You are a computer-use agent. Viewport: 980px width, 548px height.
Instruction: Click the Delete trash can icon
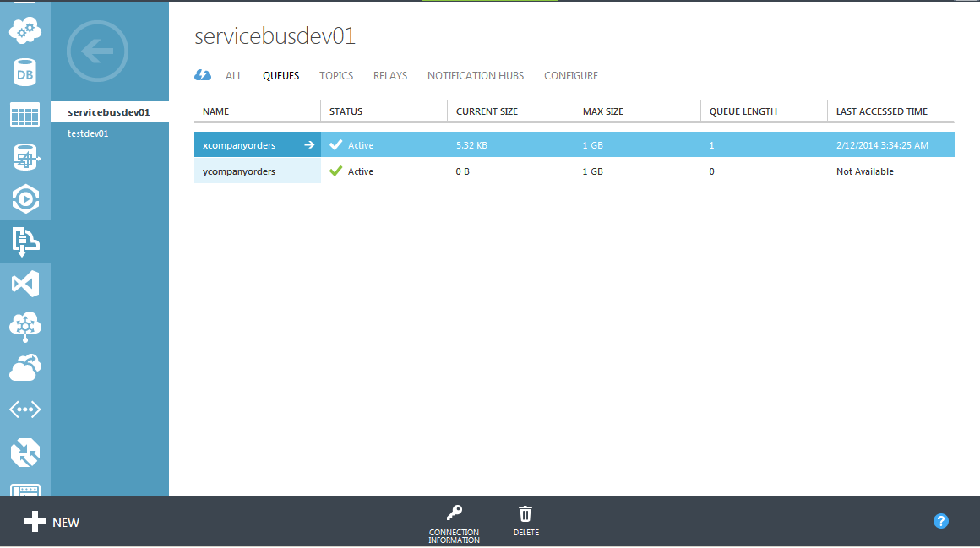coord(525,513)
